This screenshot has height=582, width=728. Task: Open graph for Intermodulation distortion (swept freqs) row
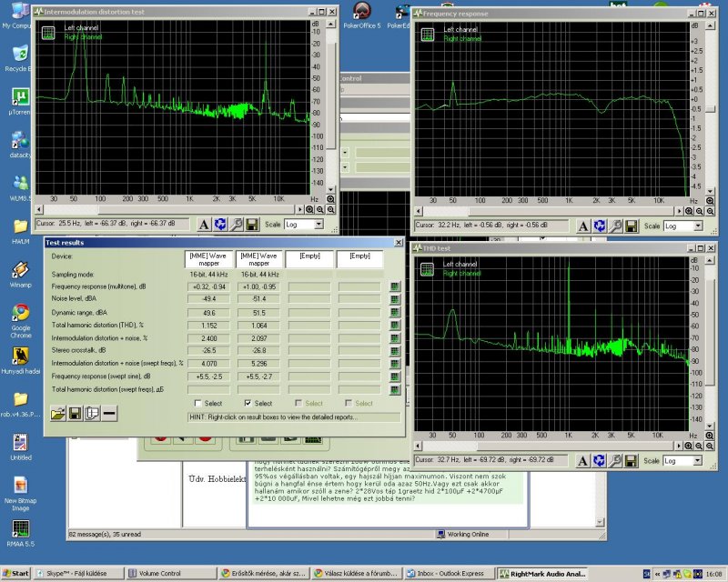click(395, 364)
